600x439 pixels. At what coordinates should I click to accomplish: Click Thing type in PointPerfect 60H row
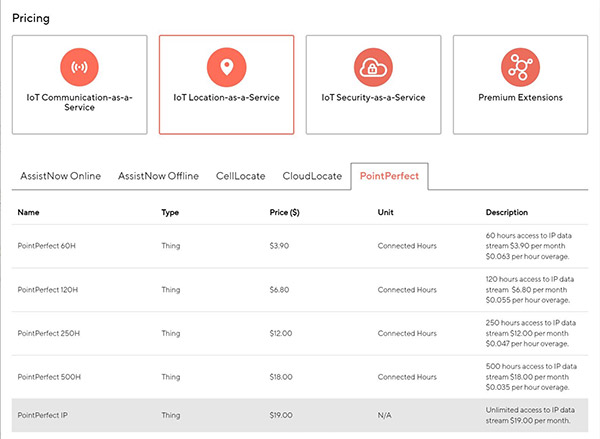(171, 246)
